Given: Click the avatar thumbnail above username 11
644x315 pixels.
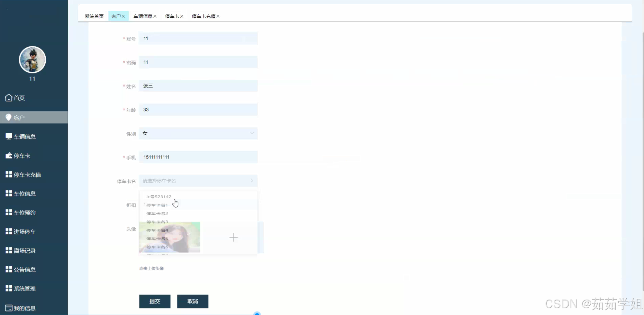Looking at the screenshot, I should [x=32, y=60].
